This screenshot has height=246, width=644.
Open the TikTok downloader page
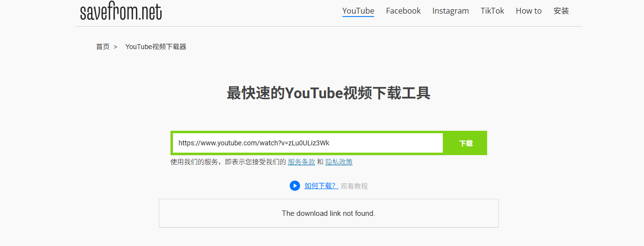[x=492, y=11]
